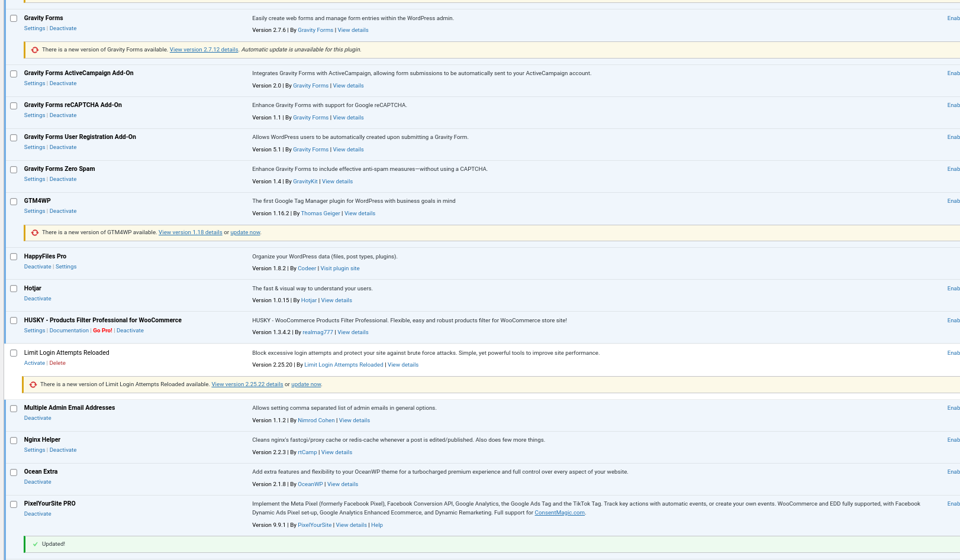Check the PixelYourSite PRO checkbox
This screenshot has height=560, width=960.
coord(14,504)
